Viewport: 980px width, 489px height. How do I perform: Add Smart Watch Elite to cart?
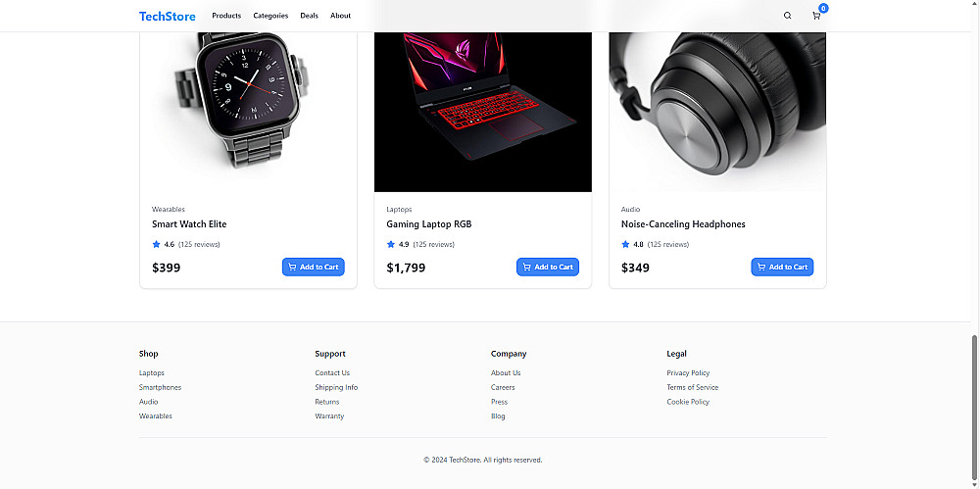314,267
